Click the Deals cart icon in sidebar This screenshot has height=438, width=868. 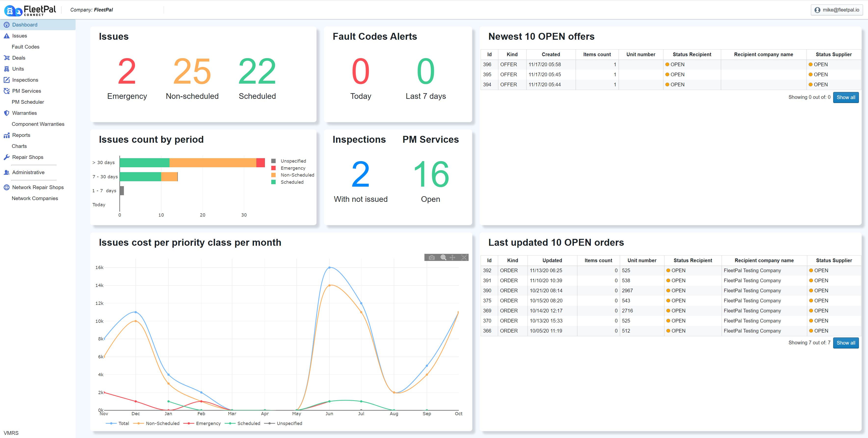tap(6, 58)
